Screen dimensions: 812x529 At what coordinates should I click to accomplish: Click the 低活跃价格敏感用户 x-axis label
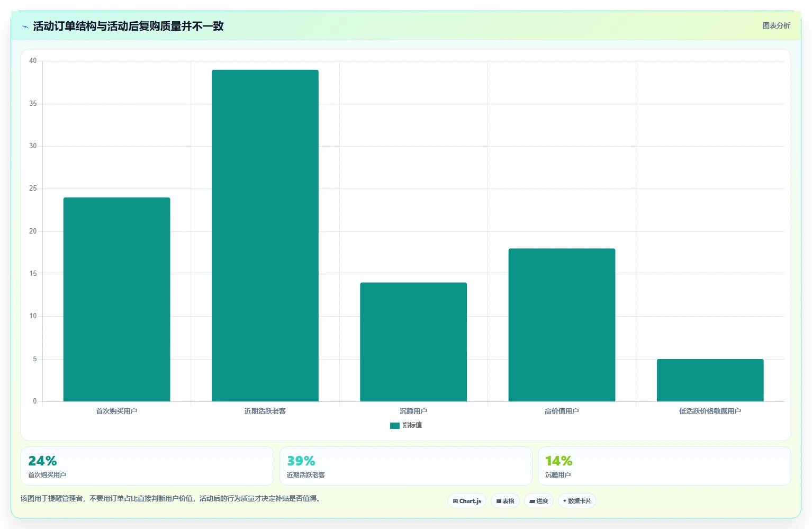(x=710, y=411)
